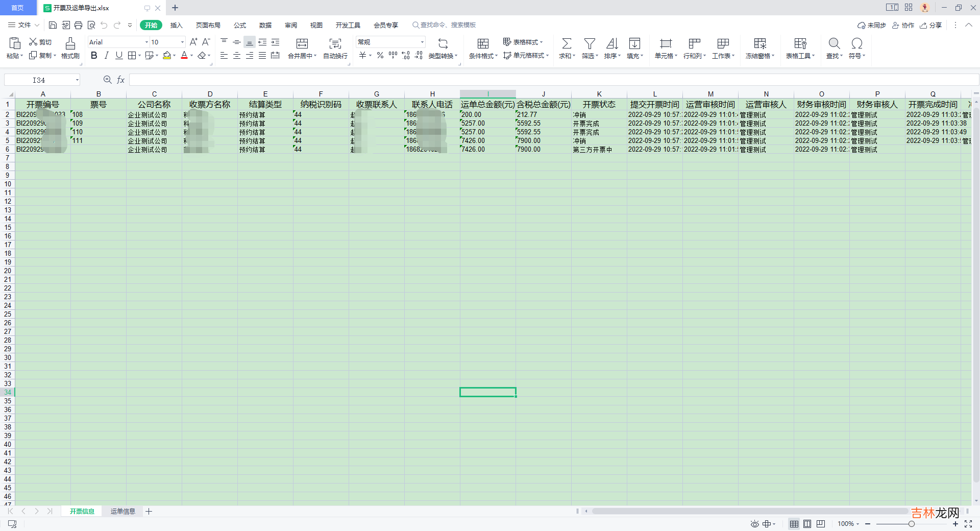
Task: Click the zoom slider handle
Action: [x=911, y=524]
